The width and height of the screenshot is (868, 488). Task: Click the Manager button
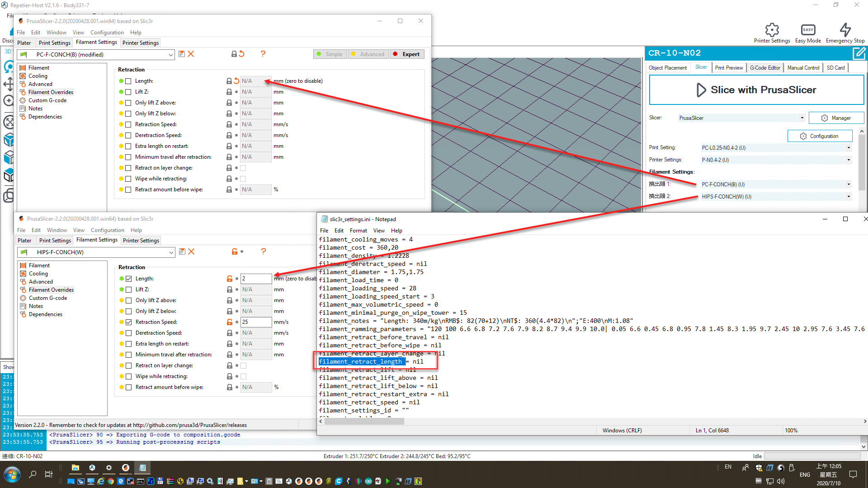(x=836, y=118)
